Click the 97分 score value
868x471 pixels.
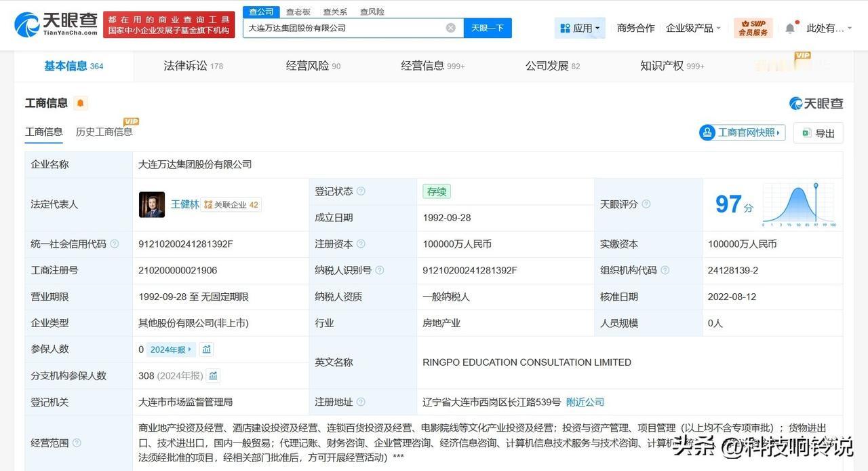734,204
